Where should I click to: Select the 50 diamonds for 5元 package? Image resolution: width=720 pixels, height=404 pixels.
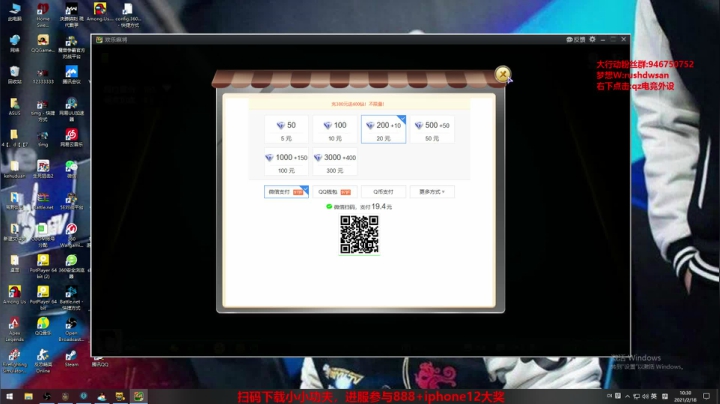286,129
